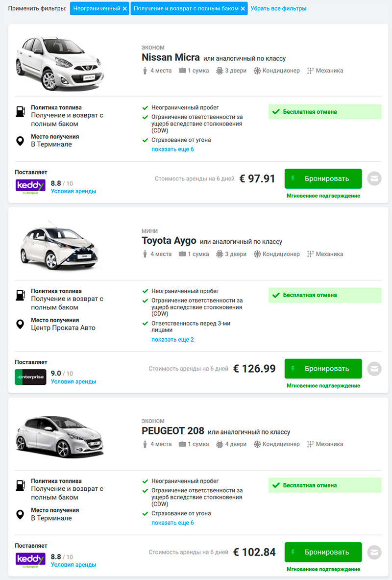This screenshot has height=580, width=392.
Task: Expand показать еще 6 for Nissan Micra
Action: [172, 149]
